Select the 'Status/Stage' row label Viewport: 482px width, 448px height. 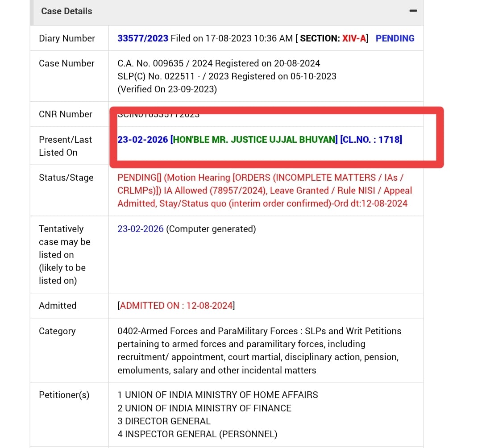pyautogui.click(x=66, y=177)
